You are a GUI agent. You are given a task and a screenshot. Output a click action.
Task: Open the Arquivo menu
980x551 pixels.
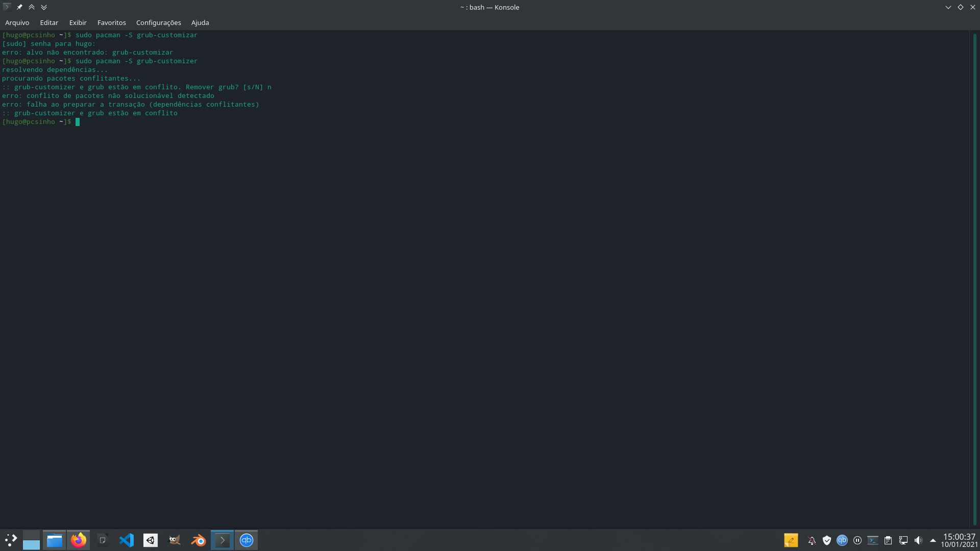point(17,22)
